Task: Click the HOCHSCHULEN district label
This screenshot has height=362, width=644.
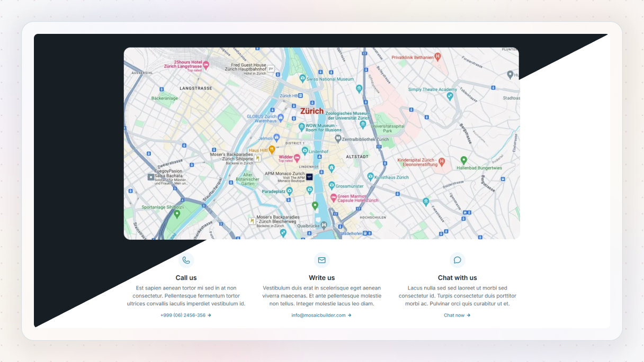Action: tap(373, 218)
